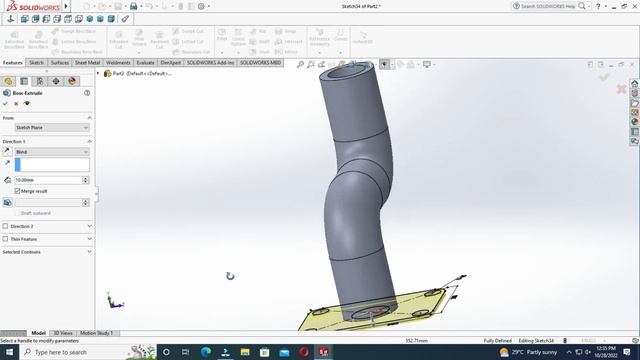The width and height of the screenshot is (640, 360).
Task: Click the 10.00mm depth field
Action: [49, 180]
